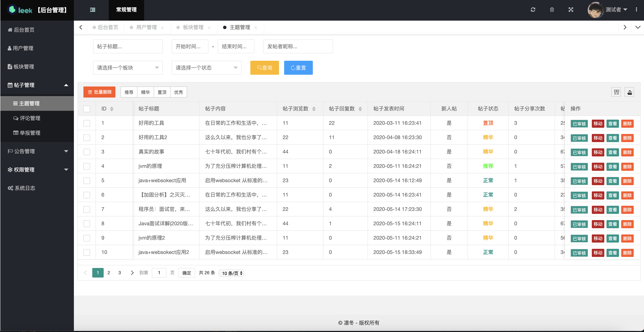This screenshot has width=644, height=332.
Task: Switch to the 板块管理 tab
Action: 193,27
